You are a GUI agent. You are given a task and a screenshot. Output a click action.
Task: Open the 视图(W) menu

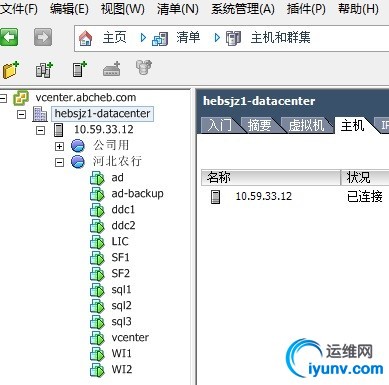pos(123,9)
